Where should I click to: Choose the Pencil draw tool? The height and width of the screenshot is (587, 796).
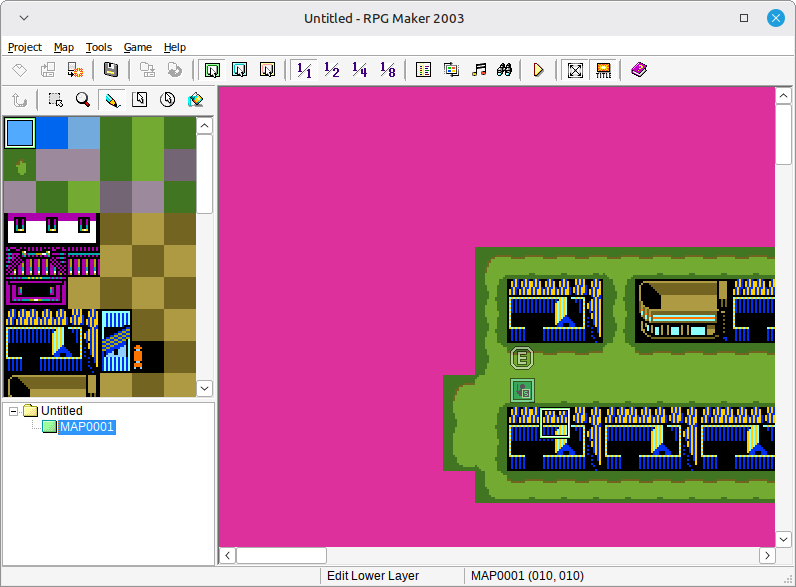click(112, 100)
